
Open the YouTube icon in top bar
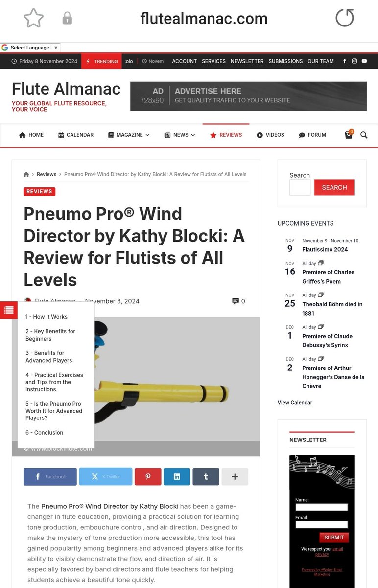pyautogui.click(x=364, y=61)
